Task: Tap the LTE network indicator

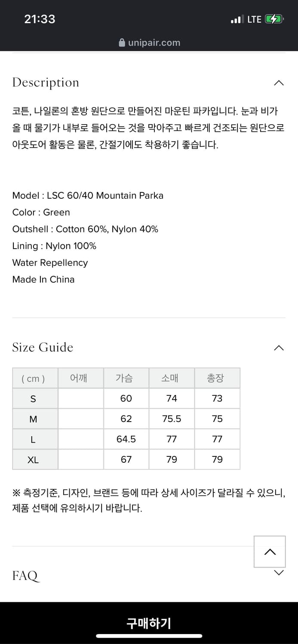Action: 255,19
